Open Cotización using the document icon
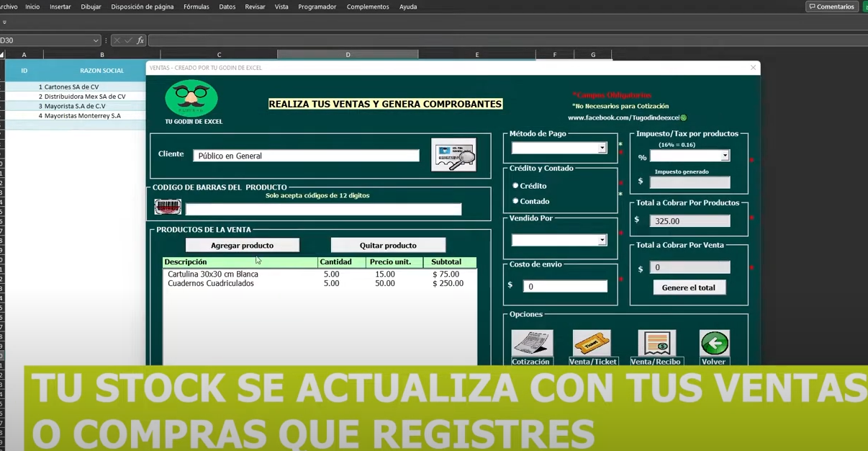Image resolution: width=868 pixels, height=451 pixels. (x=530, y=344)
